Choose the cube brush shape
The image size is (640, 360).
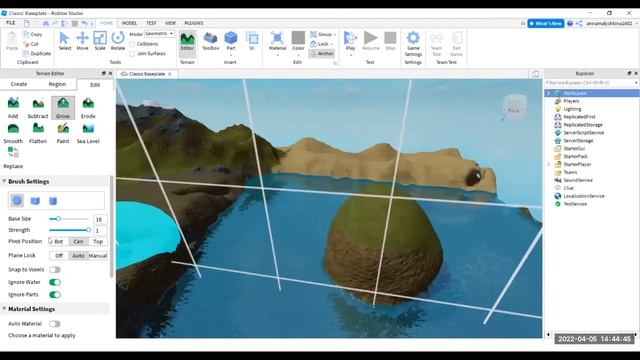click(x=35, y=200)
